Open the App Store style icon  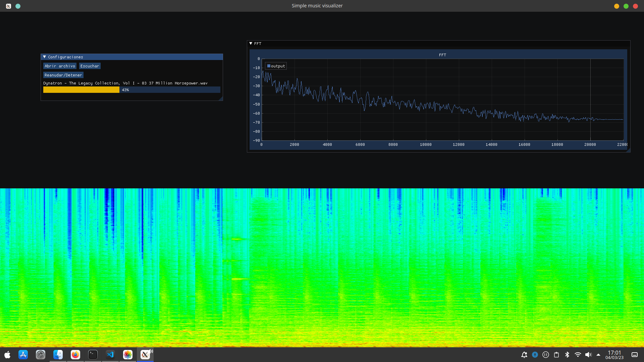click(x=23, y=355)
